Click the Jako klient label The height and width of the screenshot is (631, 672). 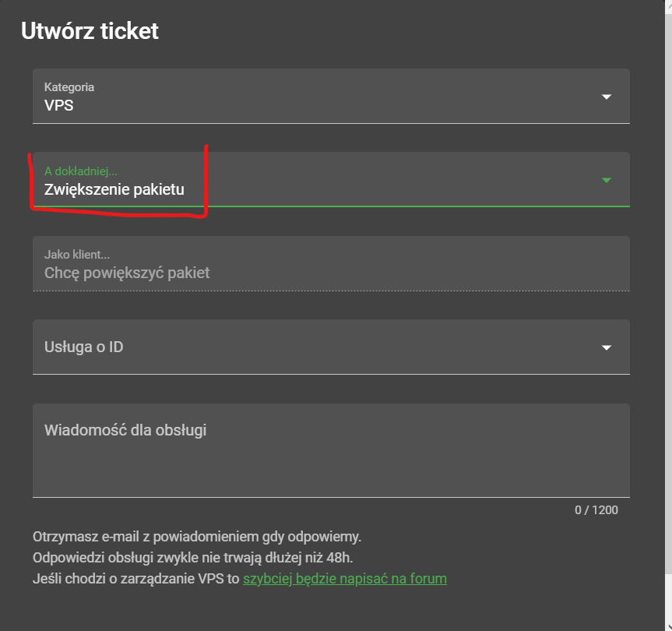(x=77, y=255)
